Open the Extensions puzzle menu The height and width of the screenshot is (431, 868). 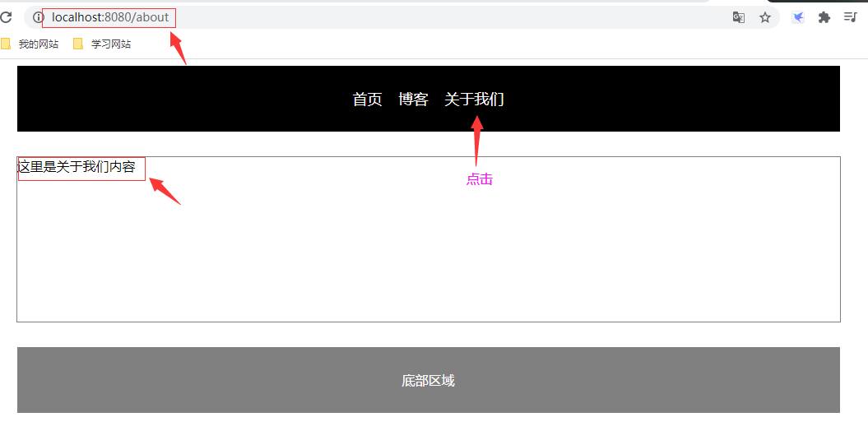(x=824, y=18)
